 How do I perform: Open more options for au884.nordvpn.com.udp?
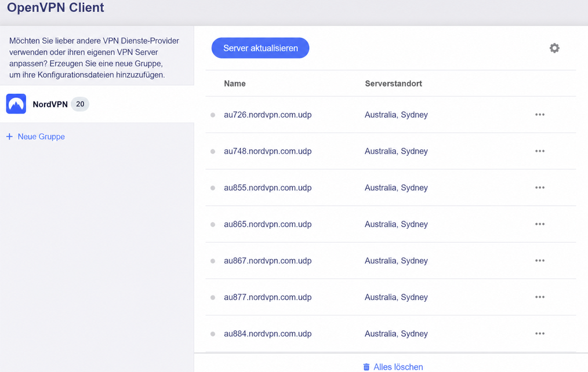pos(540,333)
